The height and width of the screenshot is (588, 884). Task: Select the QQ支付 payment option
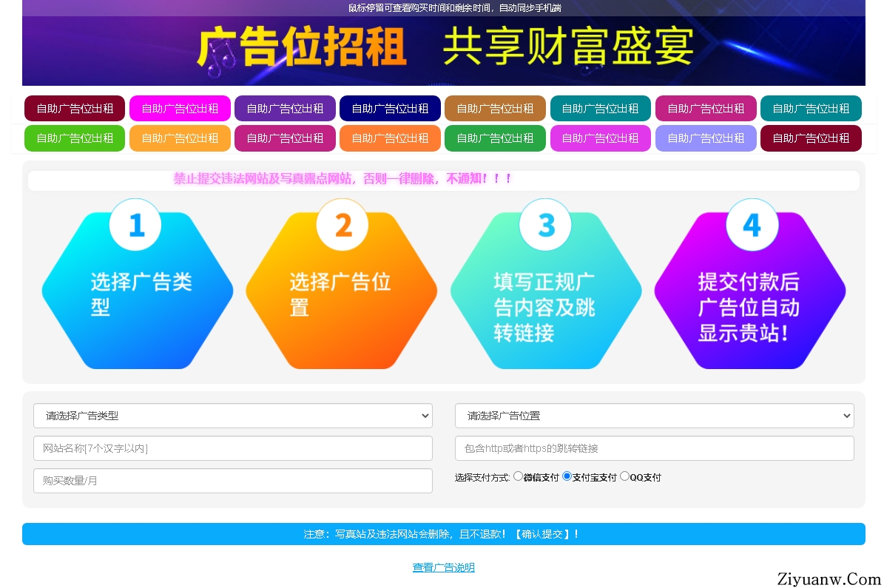click(x=624, y=476)
